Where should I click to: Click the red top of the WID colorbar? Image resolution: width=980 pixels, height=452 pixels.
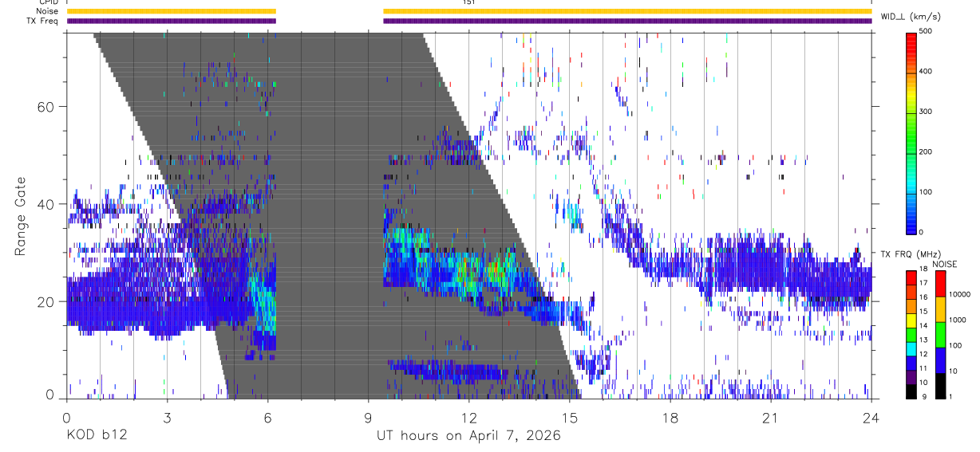911,38
